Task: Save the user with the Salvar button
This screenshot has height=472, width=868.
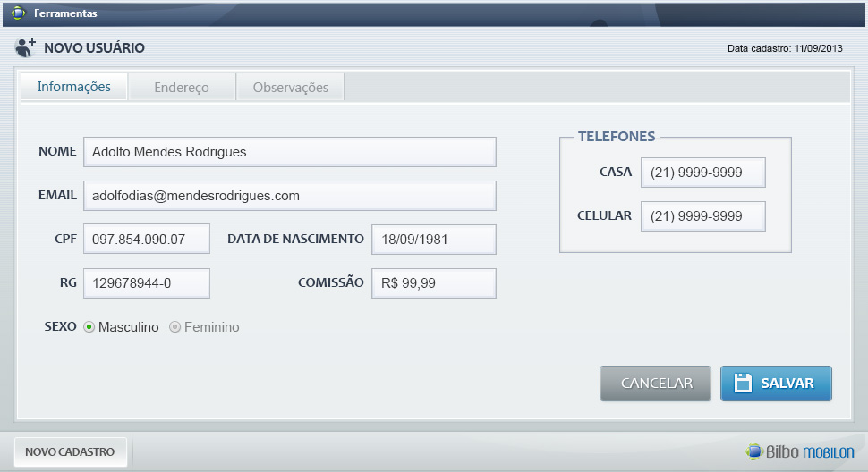Action: tap(776, 383)
